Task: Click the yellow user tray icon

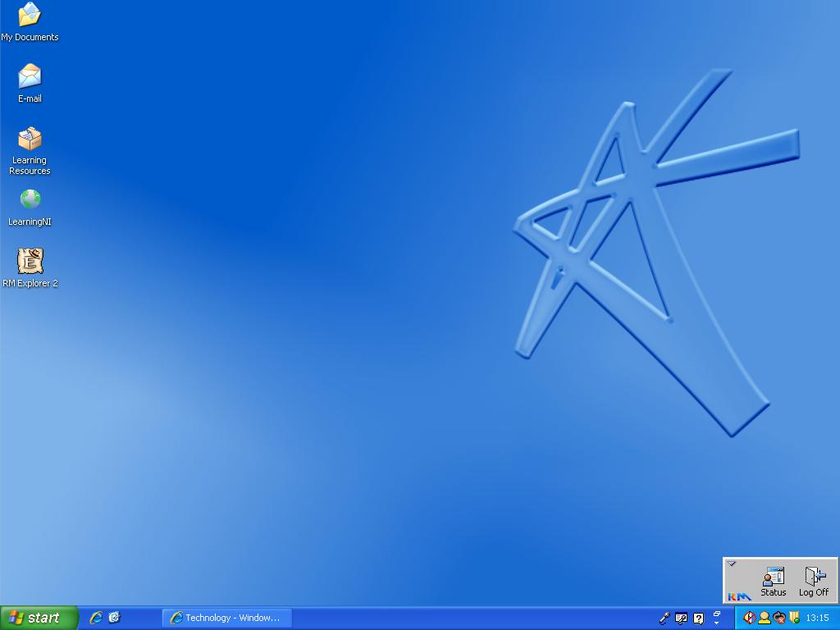Action: tap(764, 618)
